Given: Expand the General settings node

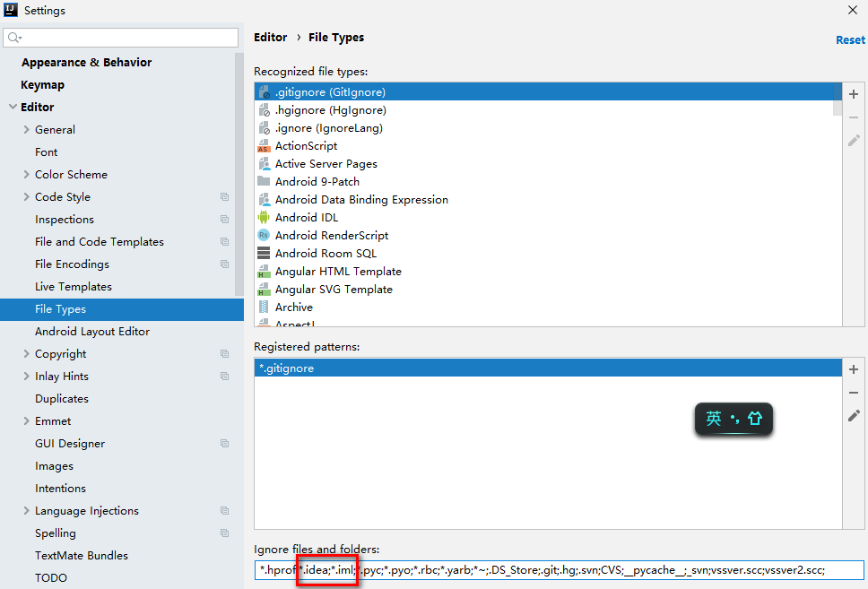Looking at the screenshot, I should point(26,129).
